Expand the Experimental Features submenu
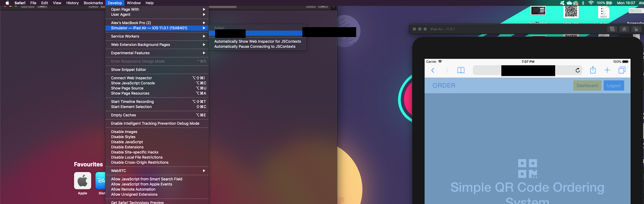644x204 pixels. 157,53
